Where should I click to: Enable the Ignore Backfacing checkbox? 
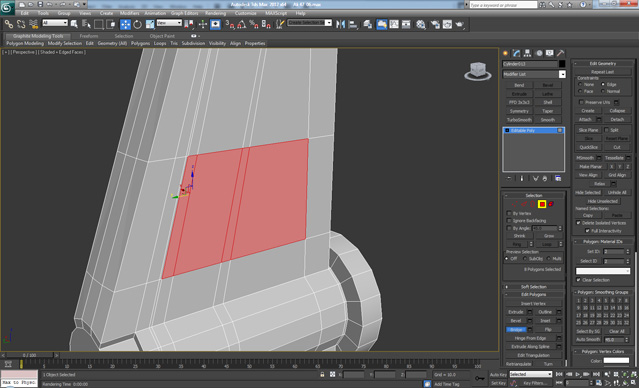point(509,220)
